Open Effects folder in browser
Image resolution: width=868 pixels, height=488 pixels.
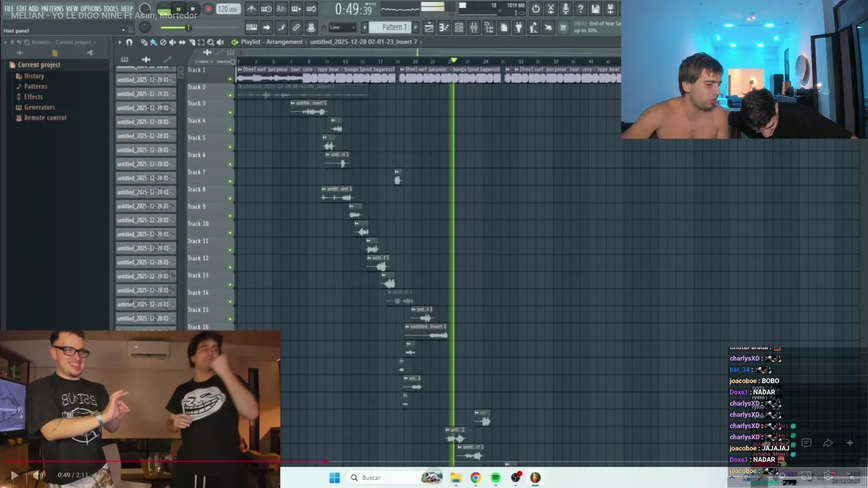[x=33, y=97]
